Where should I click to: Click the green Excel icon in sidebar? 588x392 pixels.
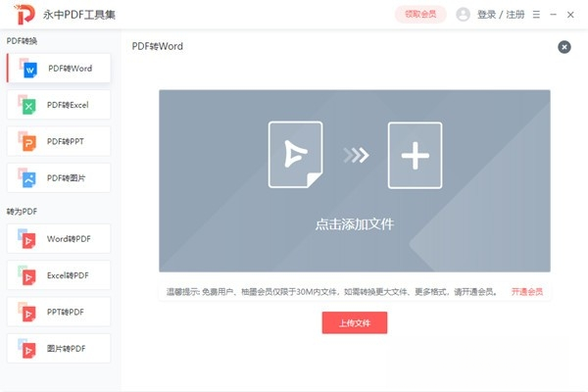pyautogui.click(x=27, y=105)
